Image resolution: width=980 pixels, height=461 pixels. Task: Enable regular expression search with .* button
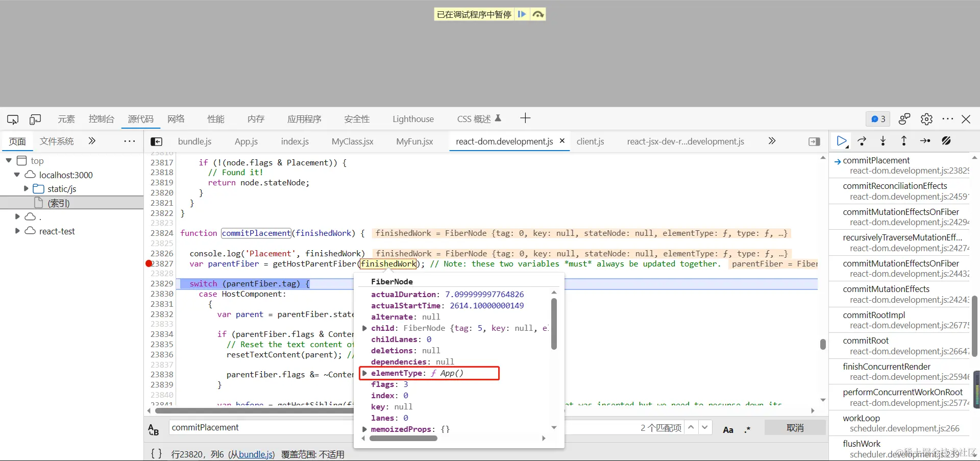[x=747, y=429]
